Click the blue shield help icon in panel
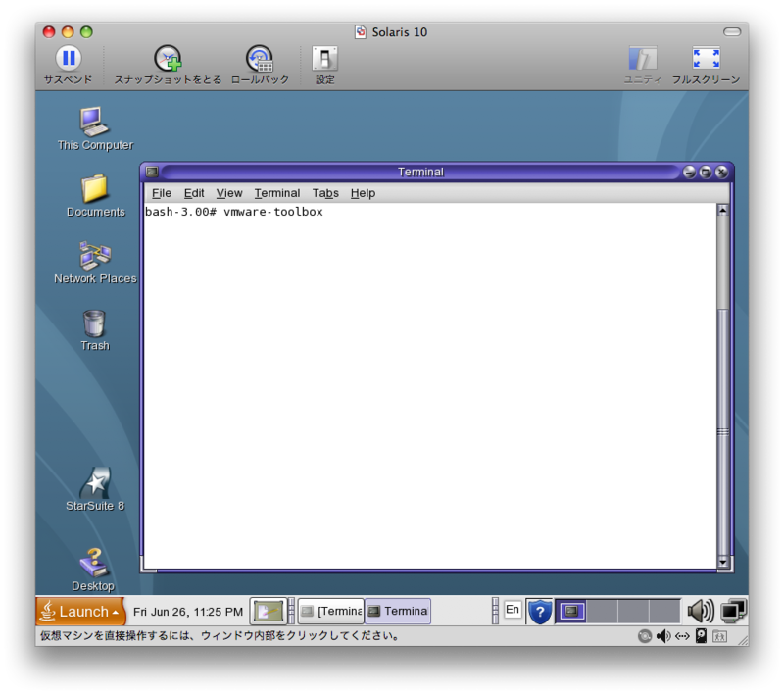This screenshot has width=784, height=695. (x=540, y=611)
